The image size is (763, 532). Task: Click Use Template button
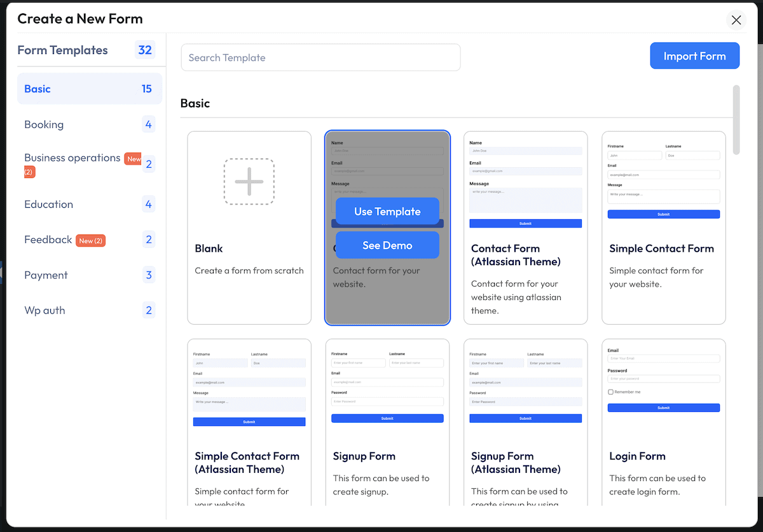(387, 211)
